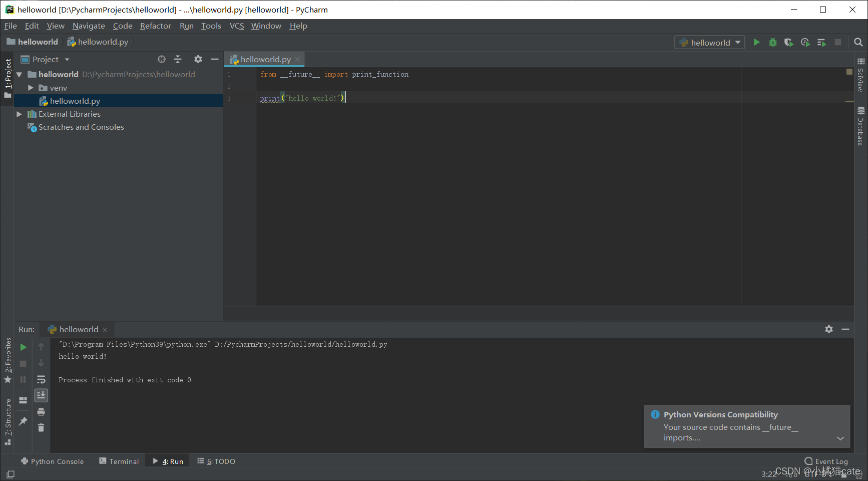The width and height of the screenshot is (868, 481).
Task: Open Project panel settings gear
Action: pyautogui.click(x=198, y=59)
